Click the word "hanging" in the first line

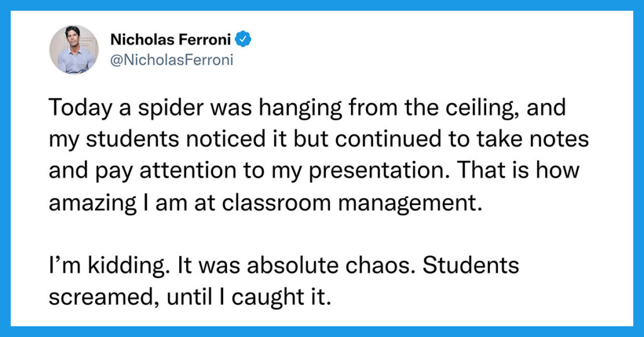pyautogui.click(x=300, y=108)
